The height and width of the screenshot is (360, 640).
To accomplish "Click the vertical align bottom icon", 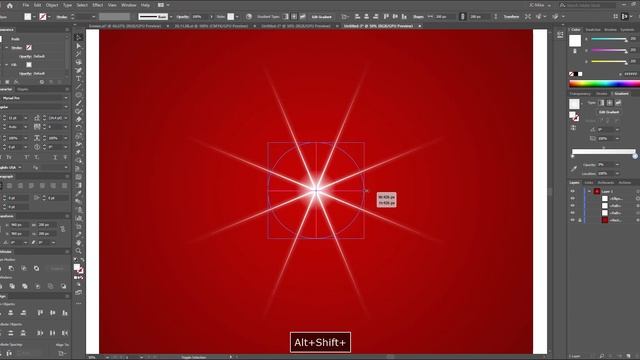I will point(404,17).
